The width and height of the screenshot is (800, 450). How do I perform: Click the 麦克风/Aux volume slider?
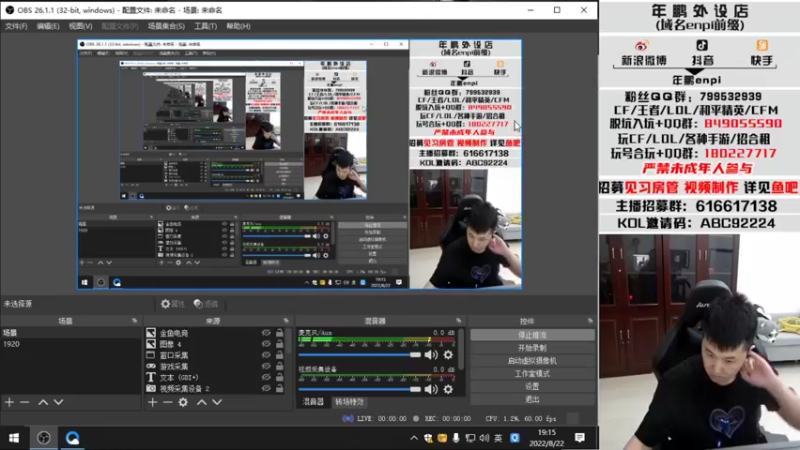pyautogui.click(x=360, y=355)
